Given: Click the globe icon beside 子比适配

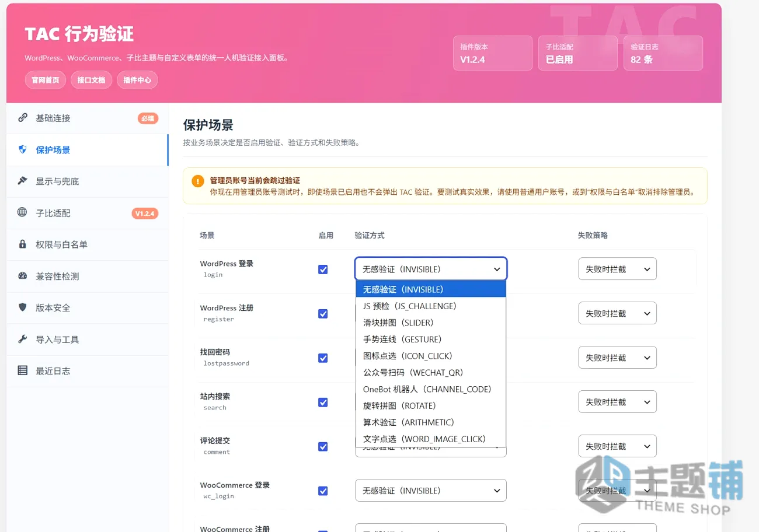Looking at the screenshot, I should tap(23, 212).
